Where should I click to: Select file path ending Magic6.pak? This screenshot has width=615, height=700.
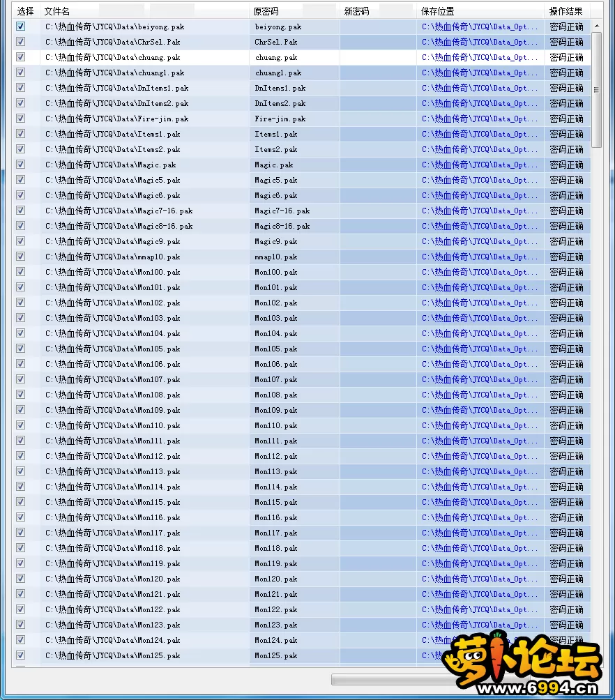[x=112, y=195]
